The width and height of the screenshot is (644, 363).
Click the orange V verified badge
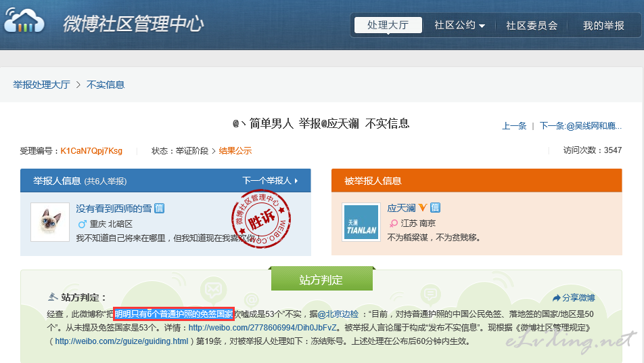pos(423,208)
